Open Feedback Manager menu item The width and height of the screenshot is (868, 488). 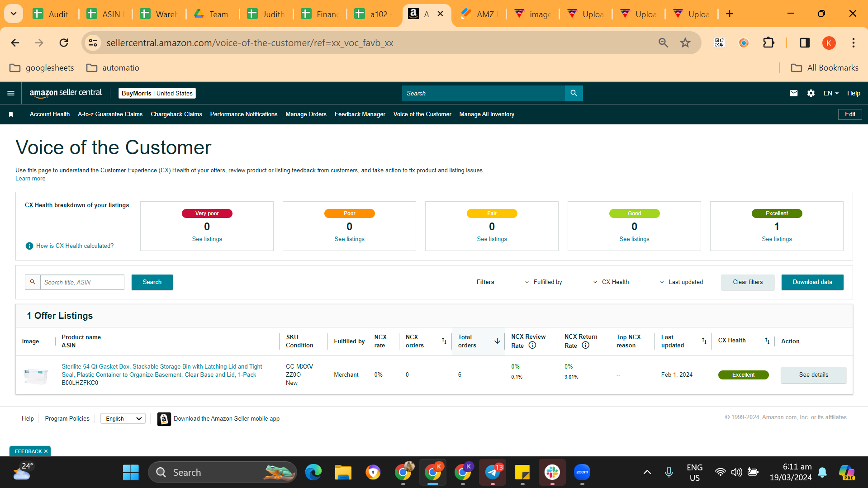coord(360,114)
